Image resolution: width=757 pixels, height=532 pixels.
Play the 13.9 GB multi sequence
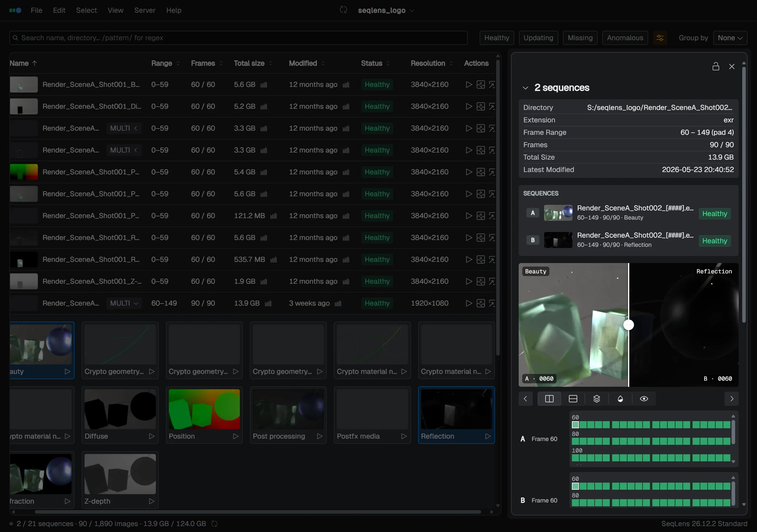(x=468, y=303)
